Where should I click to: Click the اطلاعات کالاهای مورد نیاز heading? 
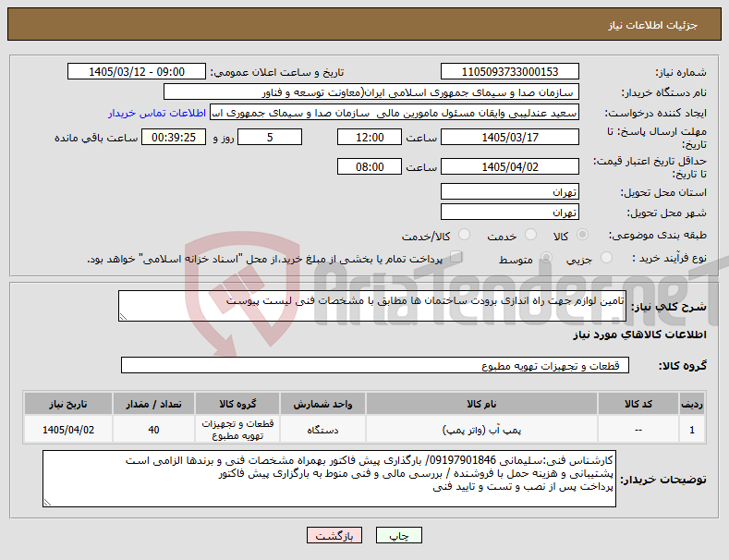point(639,335)
